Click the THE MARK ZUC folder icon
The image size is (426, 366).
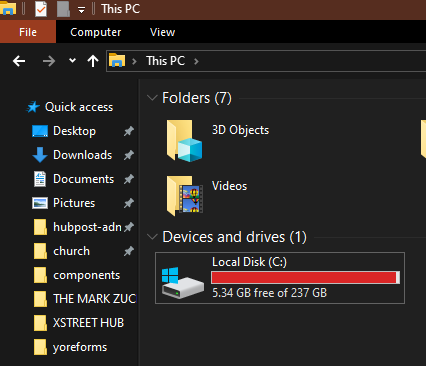(40, 299)
